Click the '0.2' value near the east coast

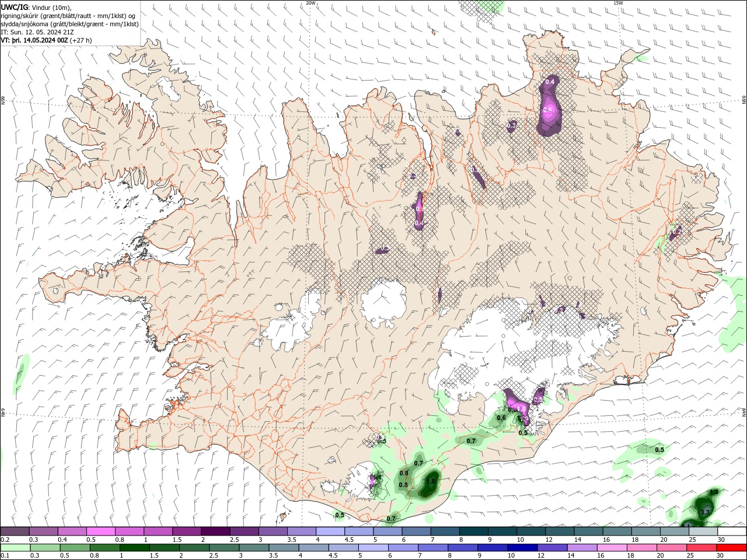coord(676,232)
